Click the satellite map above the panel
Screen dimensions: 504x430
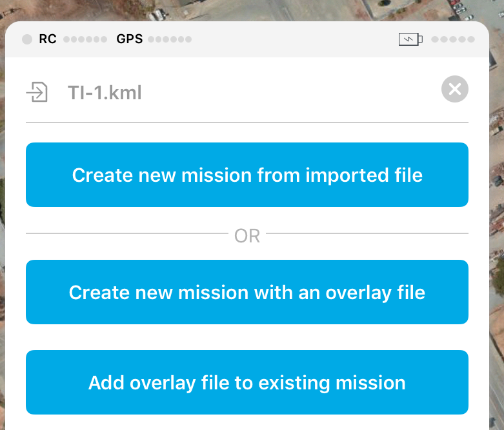251,10
